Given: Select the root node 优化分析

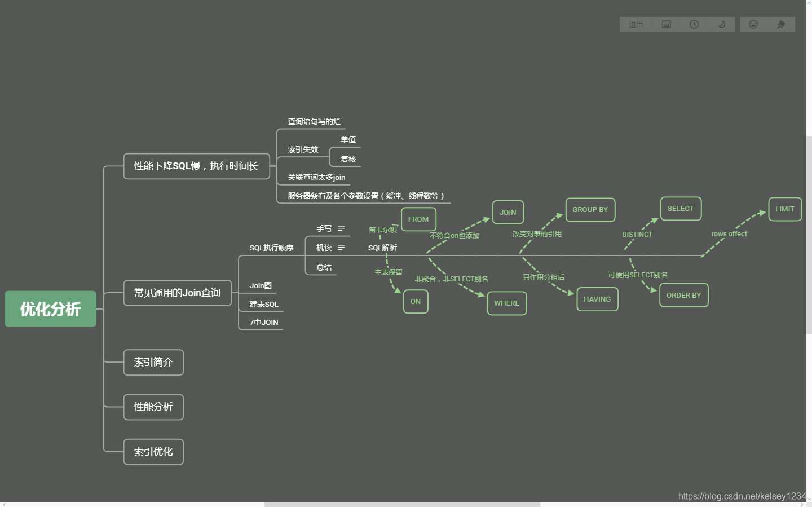Looking at the screenshot, I should [x=51, y=309].
